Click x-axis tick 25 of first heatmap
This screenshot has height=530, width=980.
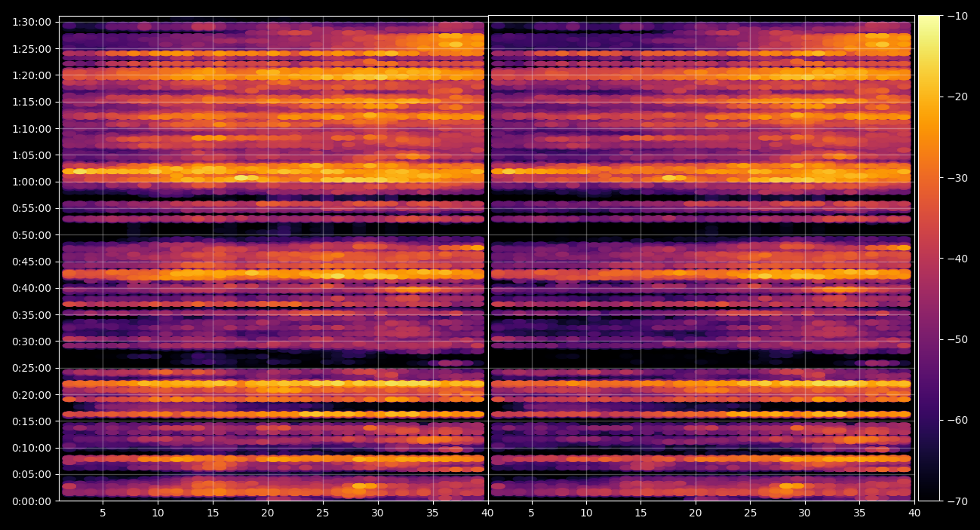pyautogui.click(x=323, y=513)
